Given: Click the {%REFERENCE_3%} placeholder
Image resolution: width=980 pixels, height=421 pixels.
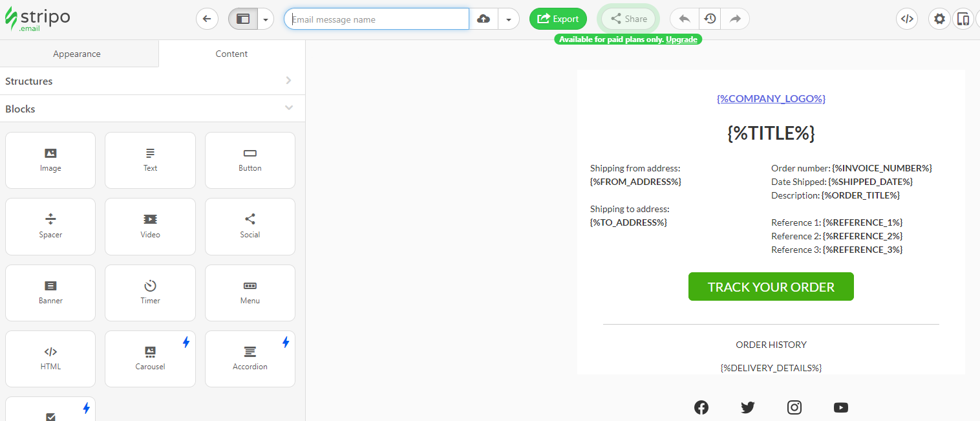Looking at the screenshot, I should point(863,250).
